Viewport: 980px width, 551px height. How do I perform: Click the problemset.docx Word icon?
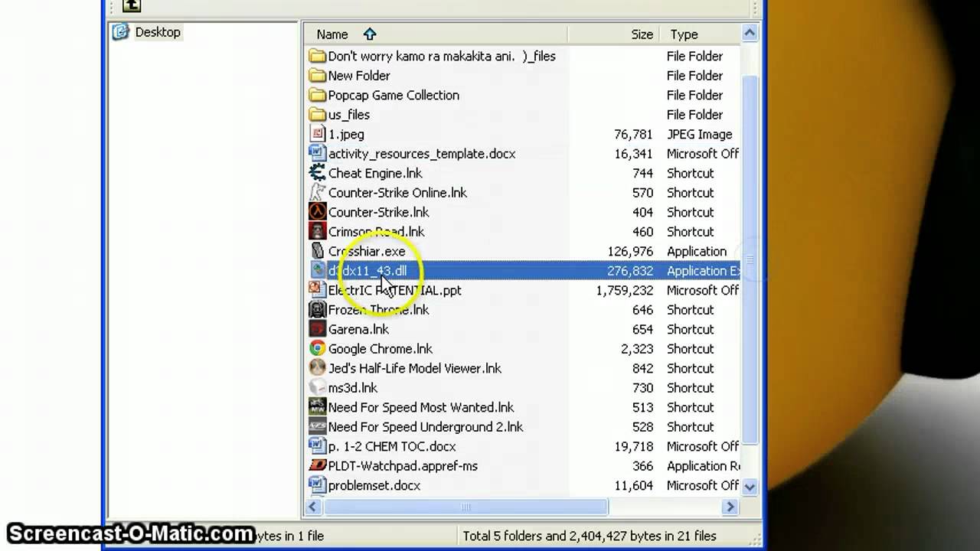point(317,485)
